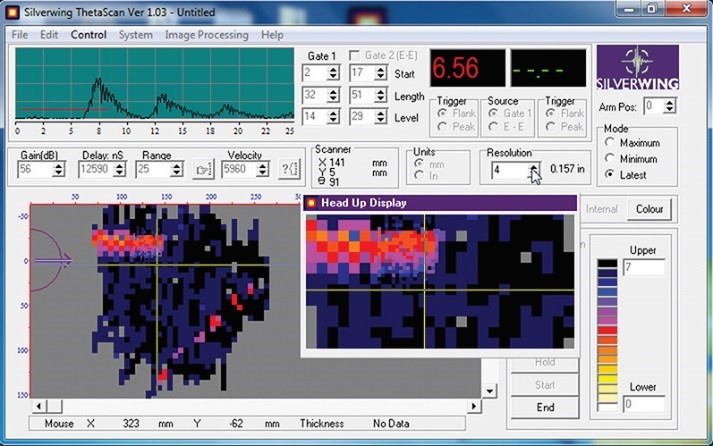
Task: Select Minimum mode radio button
Action: [x=610, y=159]
